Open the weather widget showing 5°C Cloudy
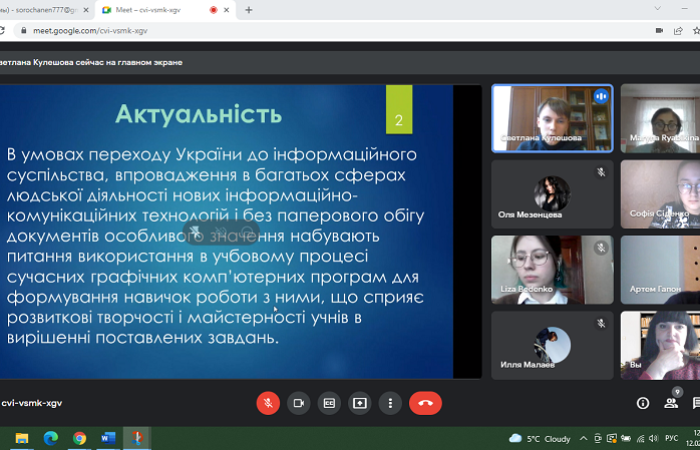This screenshot has height=450, width=700. point(540,438)
